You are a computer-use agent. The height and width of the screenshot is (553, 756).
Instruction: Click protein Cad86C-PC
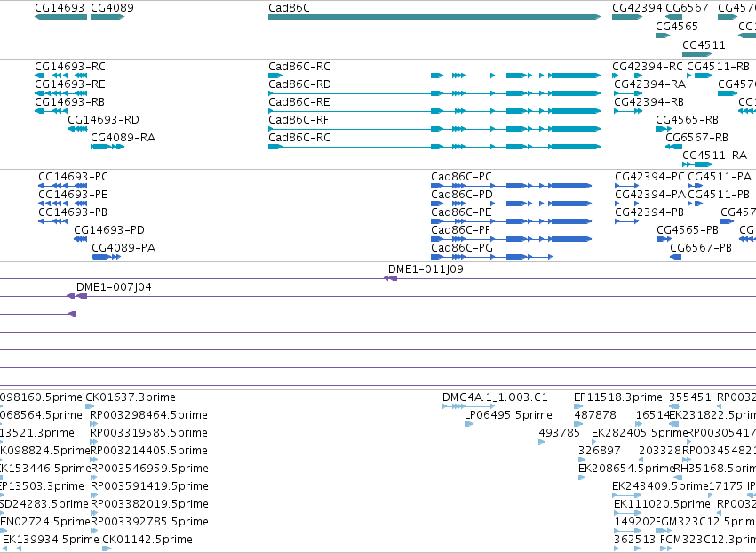512,186
